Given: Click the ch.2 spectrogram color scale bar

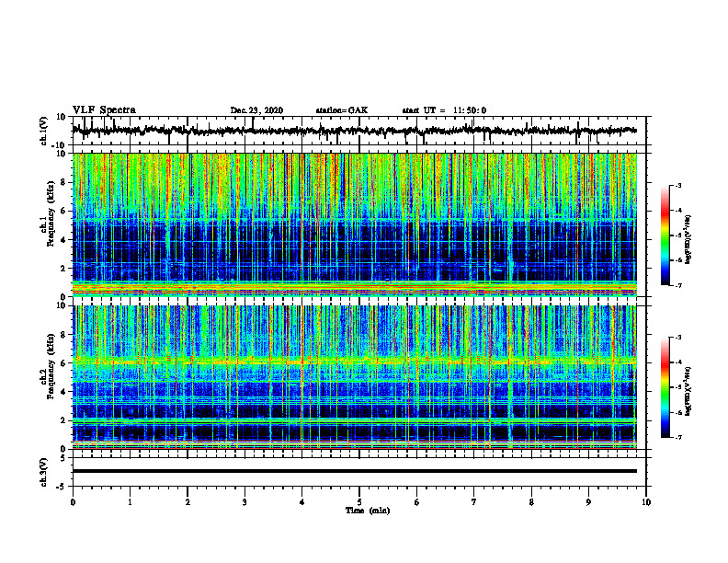Looking at the screenshot, I should coord(665,387).
